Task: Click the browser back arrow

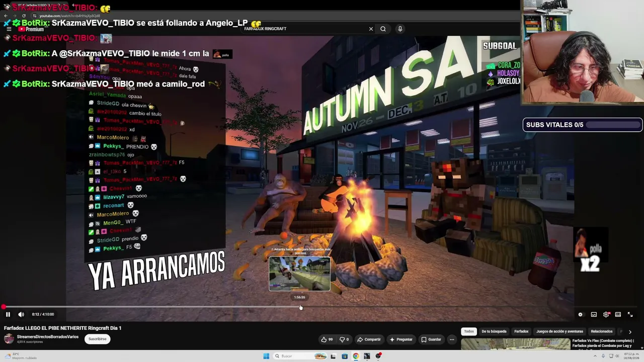Action: point(6,16)
